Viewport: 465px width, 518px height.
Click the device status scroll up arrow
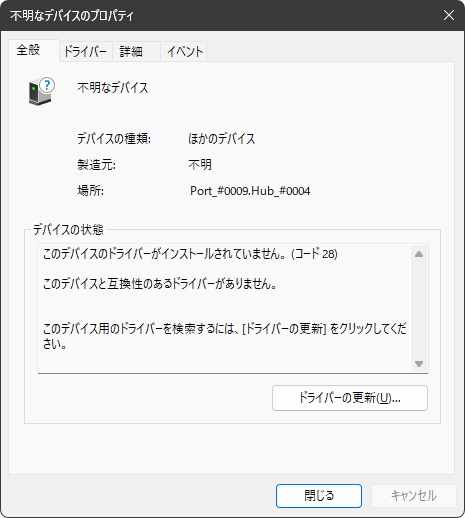coord(419,254)
